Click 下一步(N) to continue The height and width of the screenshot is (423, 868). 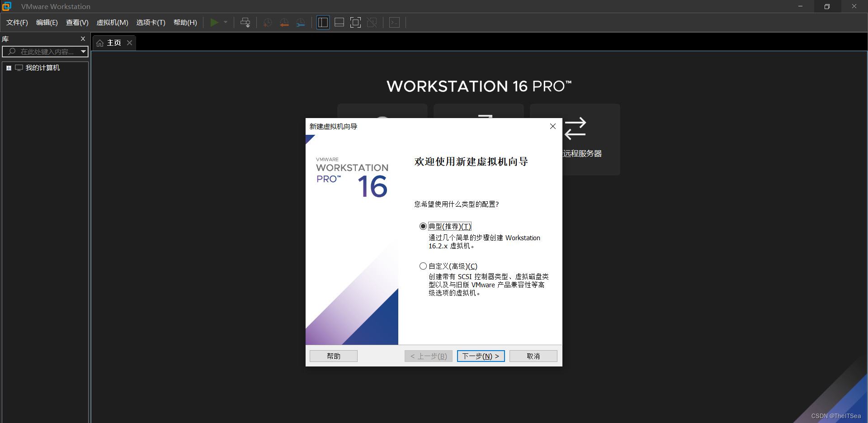pyautogui.click(x=481, y=356)
